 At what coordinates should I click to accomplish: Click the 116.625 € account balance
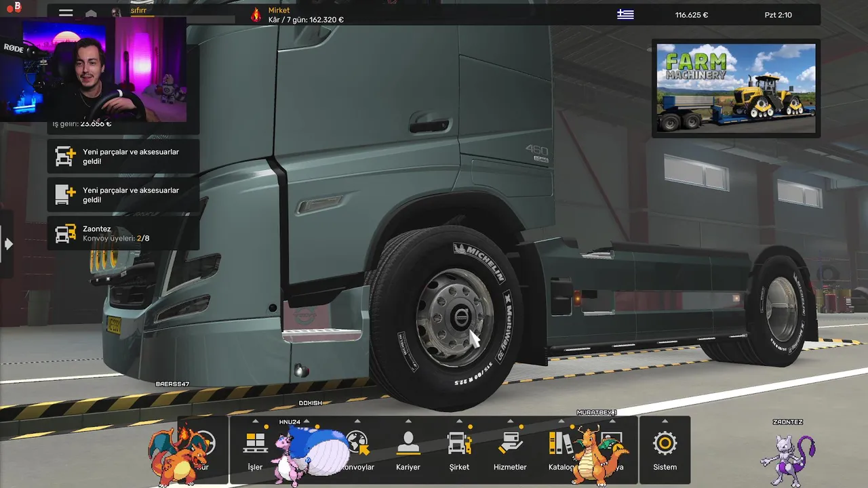pyautogui.click(x=692, y=15)
